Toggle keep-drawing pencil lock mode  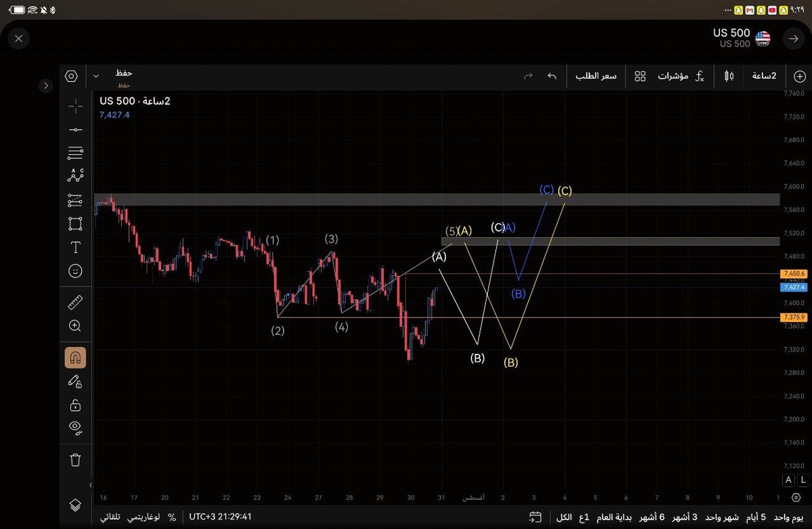point(75,382)
